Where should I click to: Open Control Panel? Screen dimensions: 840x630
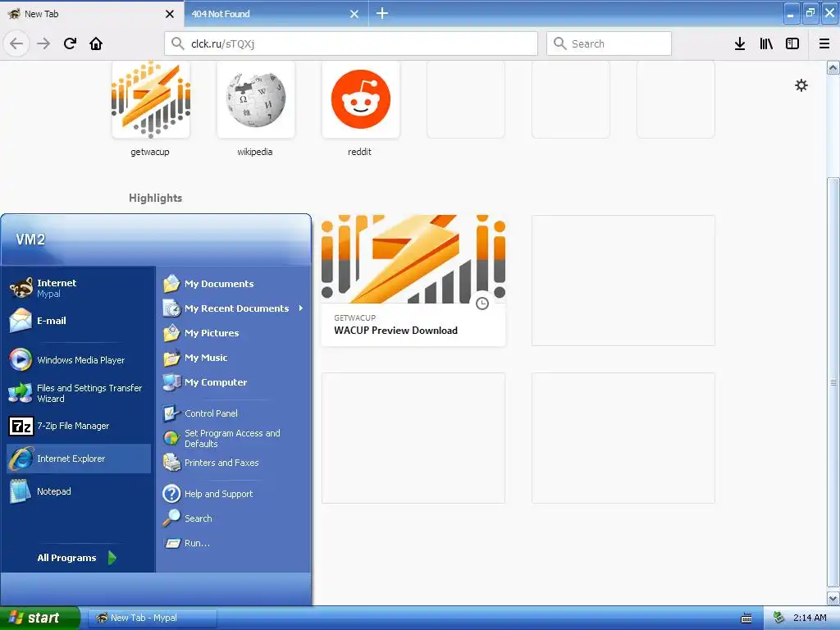[x=234, y=413]
